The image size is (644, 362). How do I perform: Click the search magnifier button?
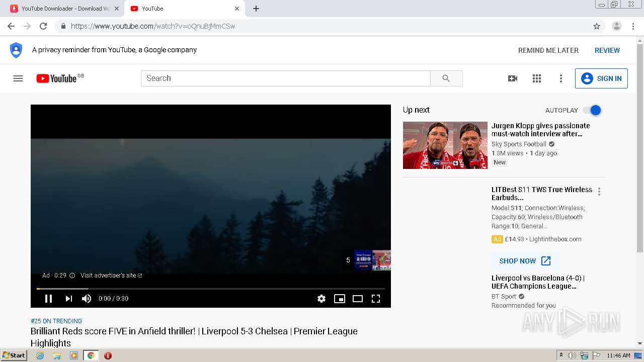(446, 78)
